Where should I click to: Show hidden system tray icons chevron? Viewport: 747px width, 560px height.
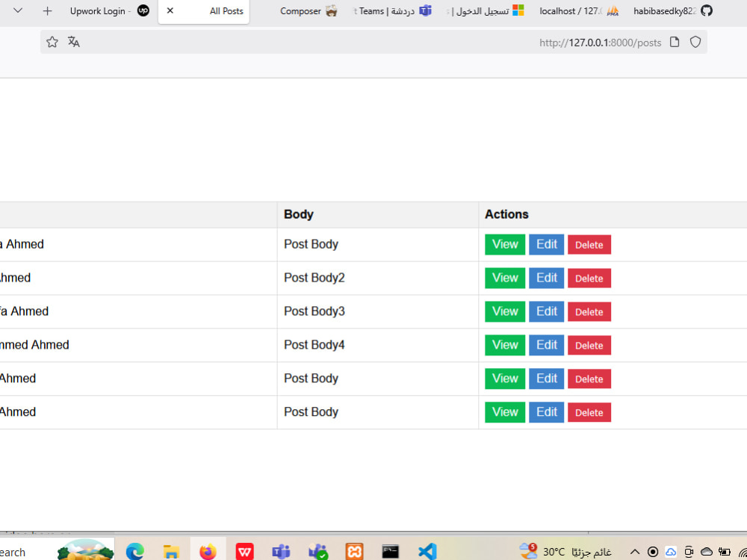634,552
